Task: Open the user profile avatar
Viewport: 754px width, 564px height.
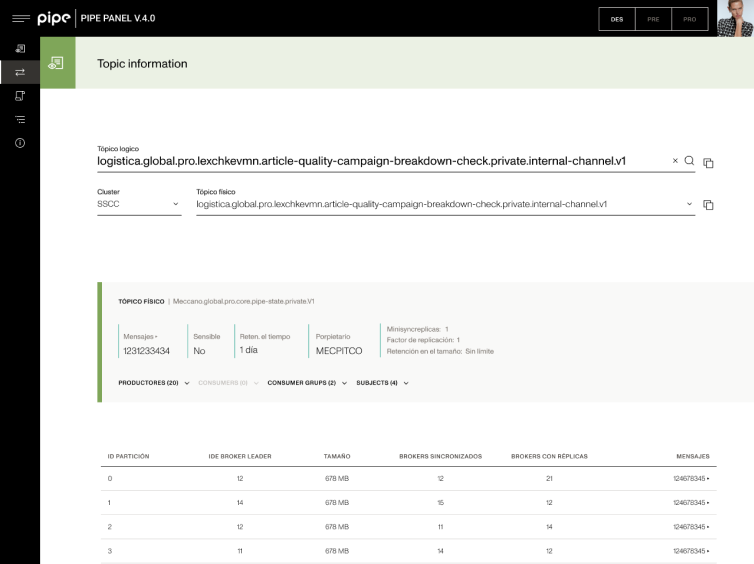Action: pyautogui.click(x=735, y=18)
